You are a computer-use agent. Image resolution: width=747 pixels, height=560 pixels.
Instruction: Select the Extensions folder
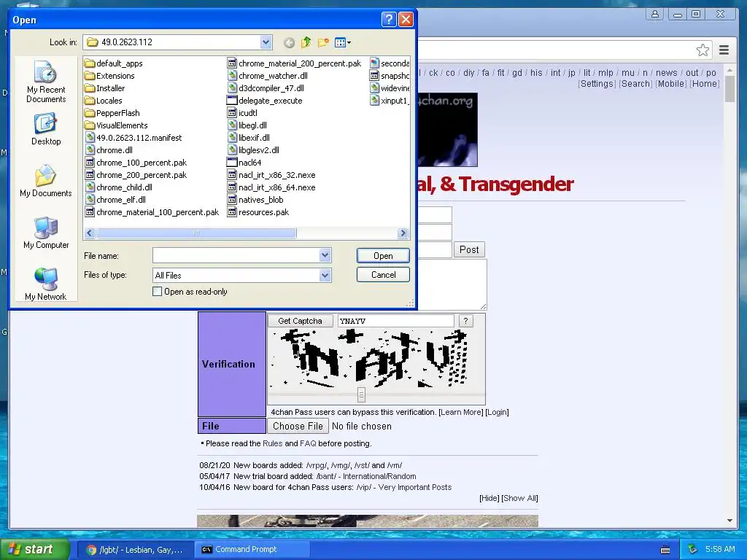[x=109, y=76]
